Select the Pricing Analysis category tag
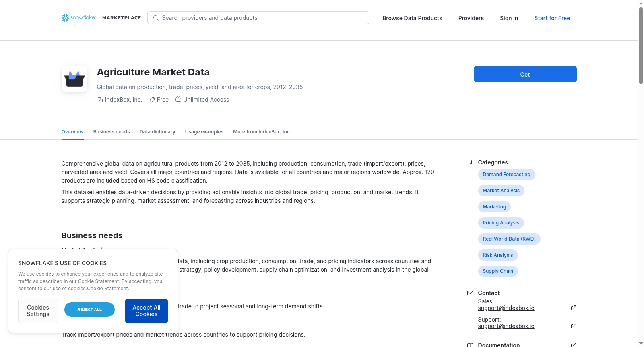This screenshot has width=644, height=347. (x=501, y=223)
